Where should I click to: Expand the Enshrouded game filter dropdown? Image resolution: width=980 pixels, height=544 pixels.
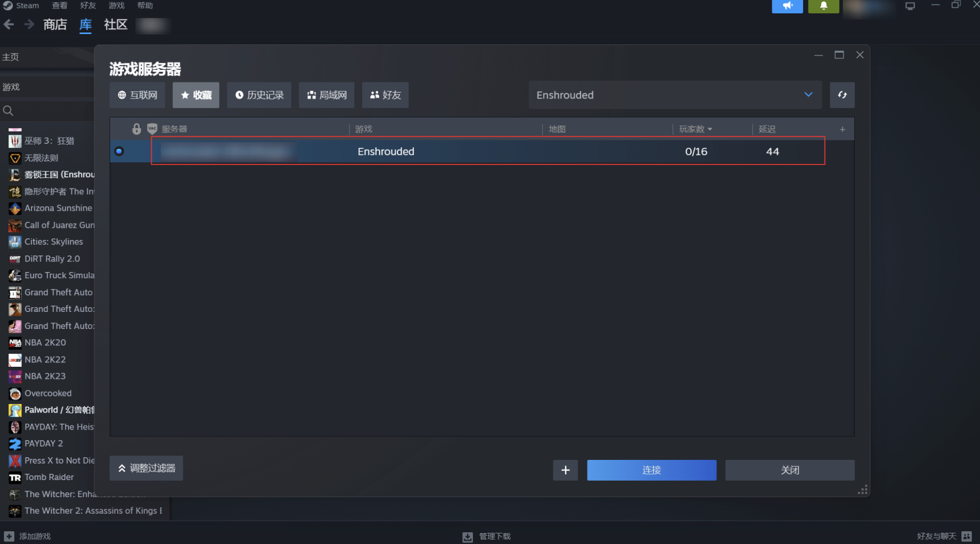(x=675, y=95)
